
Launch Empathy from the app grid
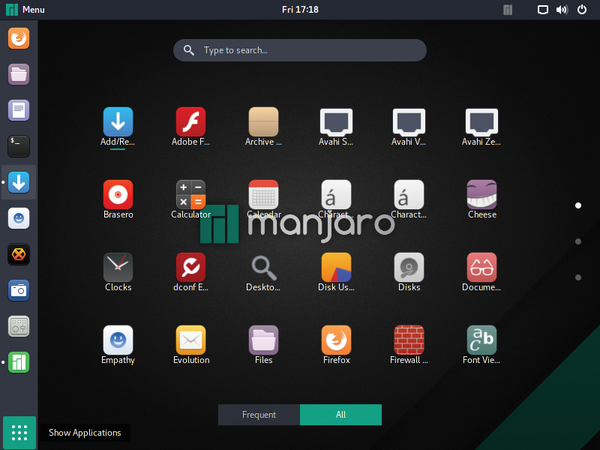click(118, 340)
